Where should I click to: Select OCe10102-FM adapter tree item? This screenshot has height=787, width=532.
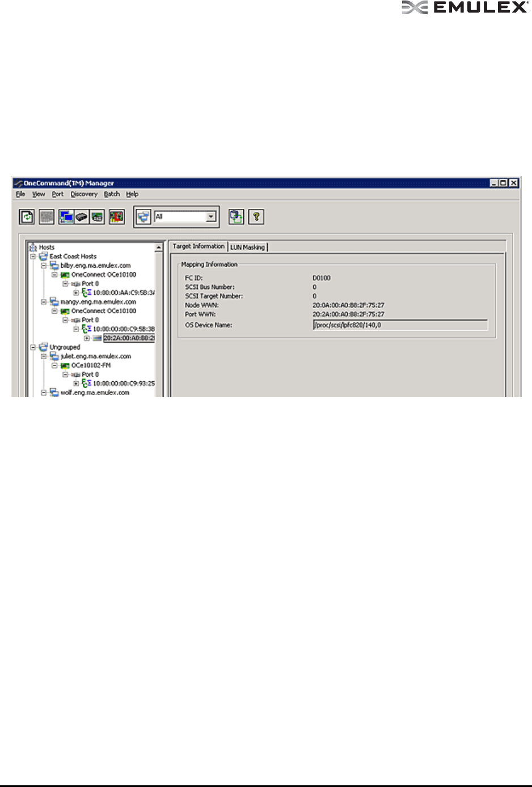click(91, 365)
